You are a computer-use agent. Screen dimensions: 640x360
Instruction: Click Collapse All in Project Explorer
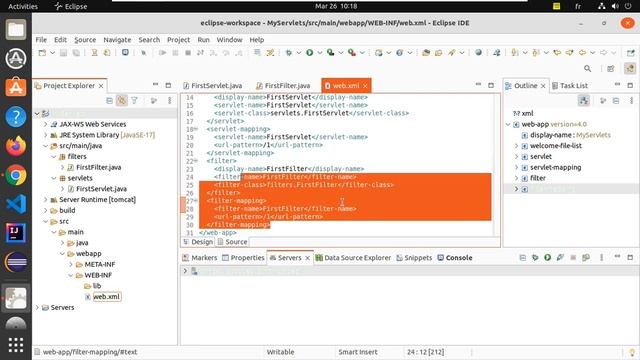pyautogui.click(x=109, y=100)
